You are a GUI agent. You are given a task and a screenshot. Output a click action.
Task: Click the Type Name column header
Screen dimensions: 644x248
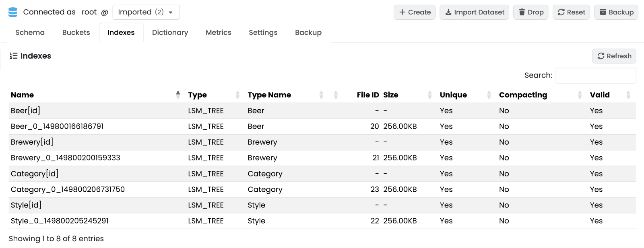(x=269, y=95)
